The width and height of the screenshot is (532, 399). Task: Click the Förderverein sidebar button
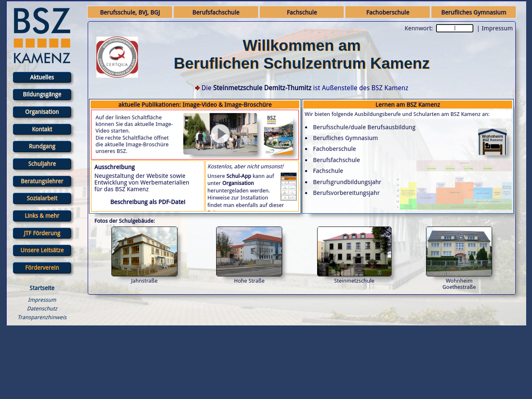click(42, 268)
